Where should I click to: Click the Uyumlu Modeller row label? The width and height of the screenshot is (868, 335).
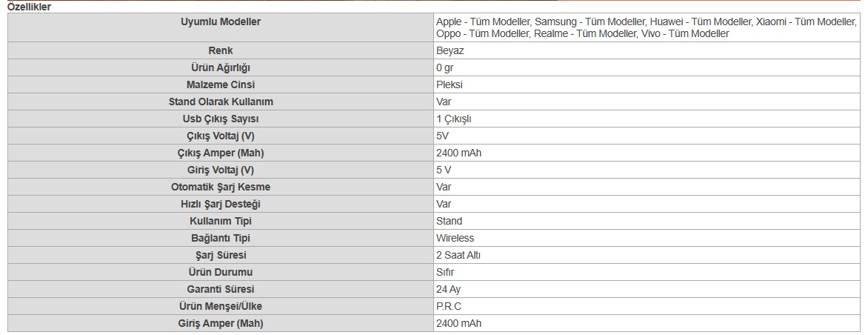[x=221, y=22]
